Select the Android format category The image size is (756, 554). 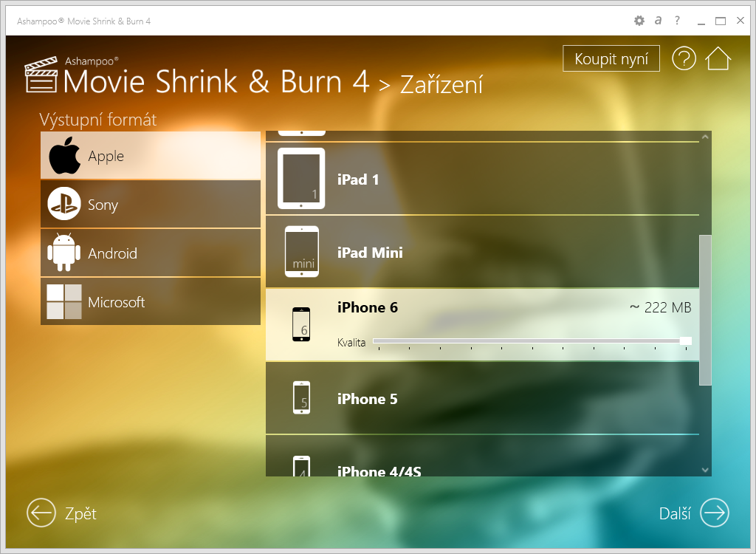coord(151,253)
